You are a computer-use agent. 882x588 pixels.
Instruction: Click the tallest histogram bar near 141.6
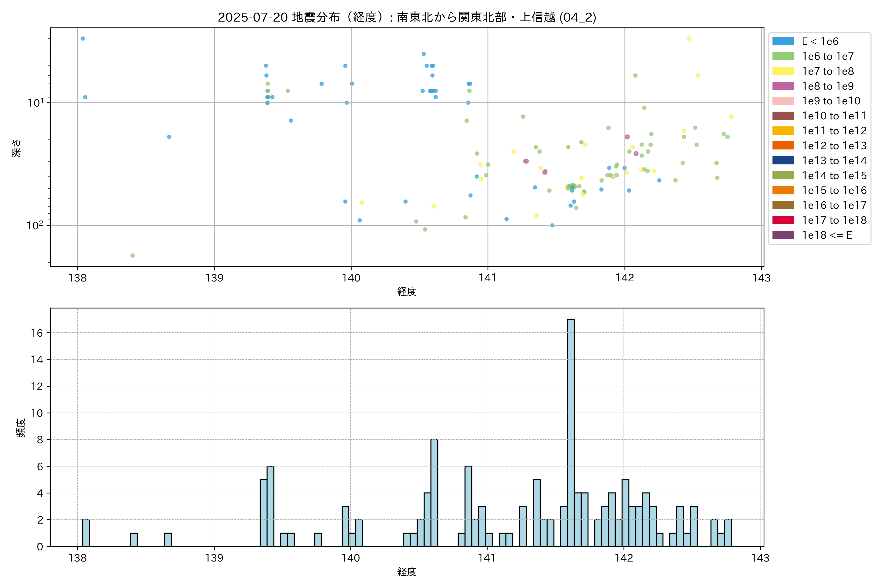[x=570, y=431]
